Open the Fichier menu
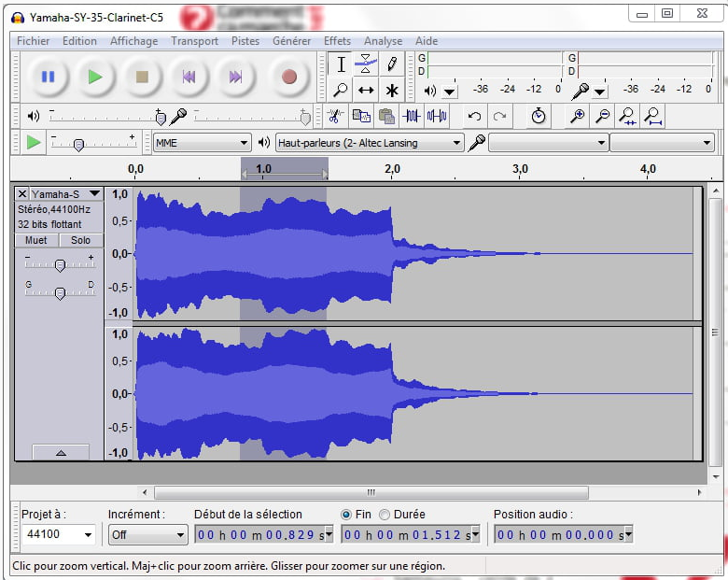728x580 pixels. 33,41
